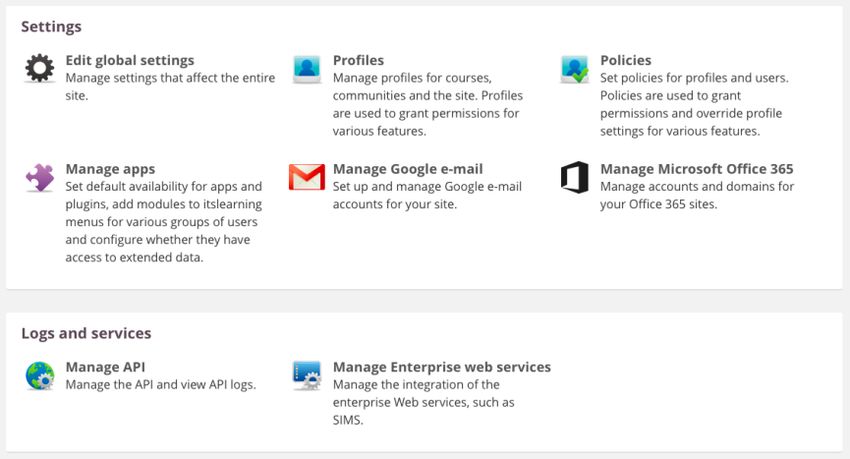Click the black gear icon for global settings

pyautogui.click(x=40, y=69)
